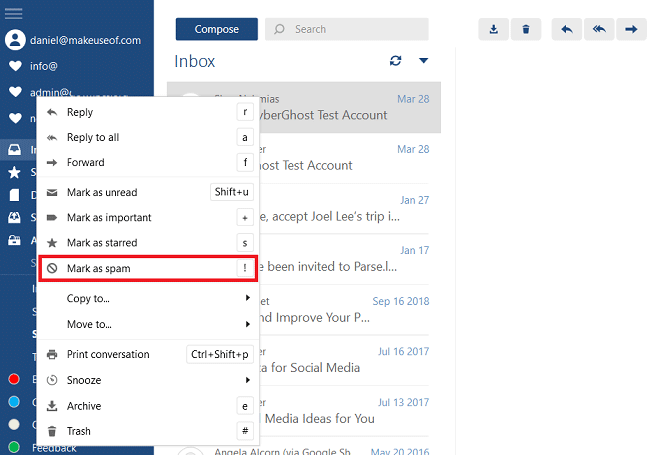The width and height of the screenshot is (670, 455).
Task: Open the Inbox filter dropdown arrow
Action: click(423, 61)
